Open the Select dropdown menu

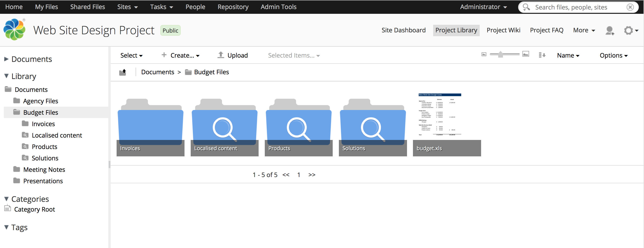[131, 55]
